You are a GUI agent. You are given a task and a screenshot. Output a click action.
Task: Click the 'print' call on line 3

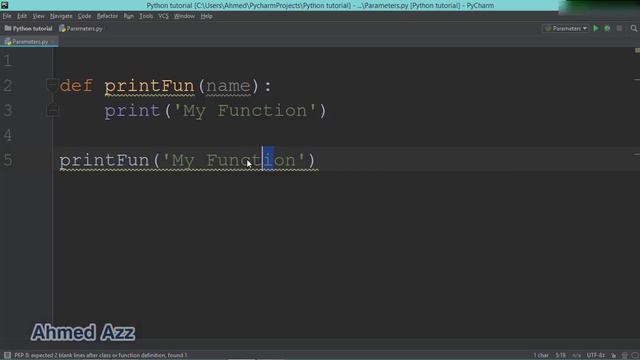tap(132, 111)
